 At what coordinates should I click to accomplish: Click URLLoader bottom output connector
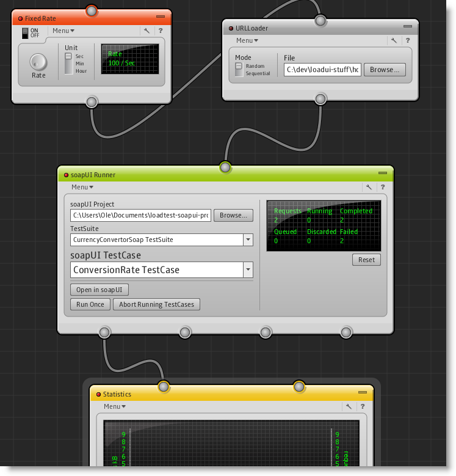click(320, 99)
